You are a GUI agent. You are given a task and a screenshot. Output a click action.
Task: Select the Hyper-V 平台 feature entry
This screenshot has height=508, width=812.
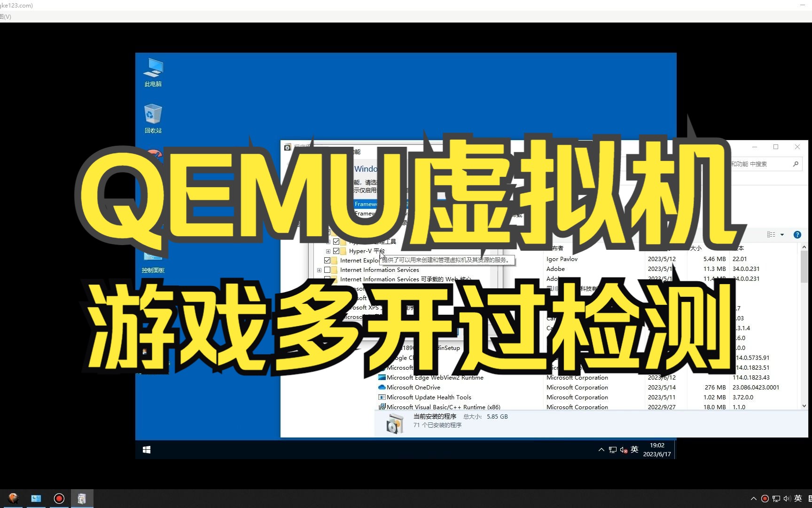pyautogui.click(x=367, y=251)
